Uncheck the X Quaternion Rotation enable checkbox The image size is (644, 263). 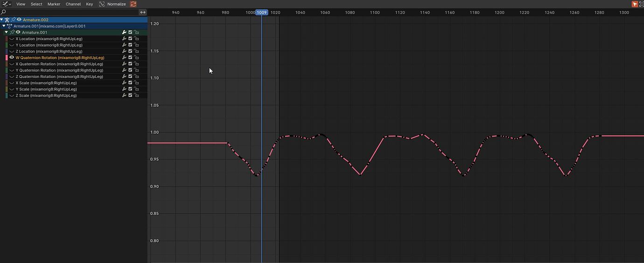click(130, 64)
